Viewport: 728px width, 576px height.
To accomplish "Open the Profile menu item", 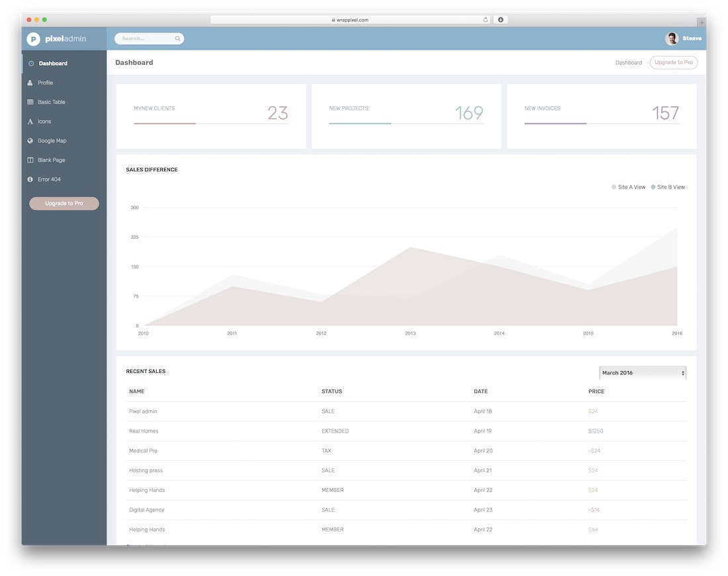I will 64,83.
